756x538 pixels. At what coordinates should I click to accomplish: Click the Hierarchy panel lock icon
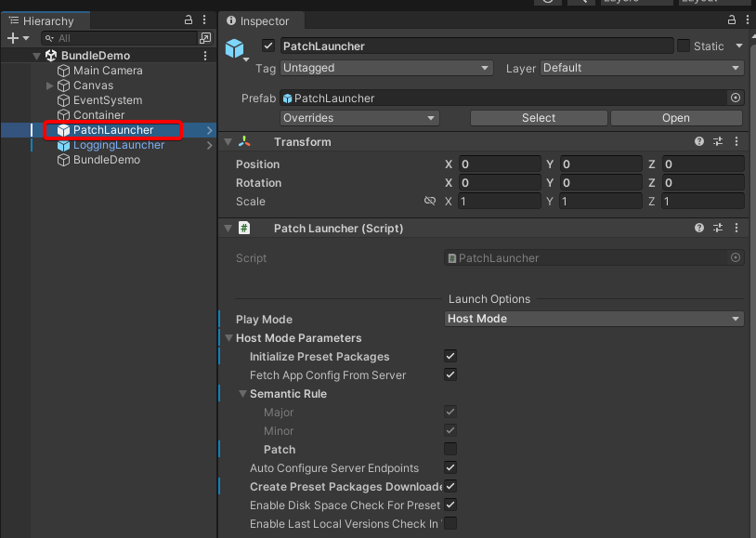(189, 20)
